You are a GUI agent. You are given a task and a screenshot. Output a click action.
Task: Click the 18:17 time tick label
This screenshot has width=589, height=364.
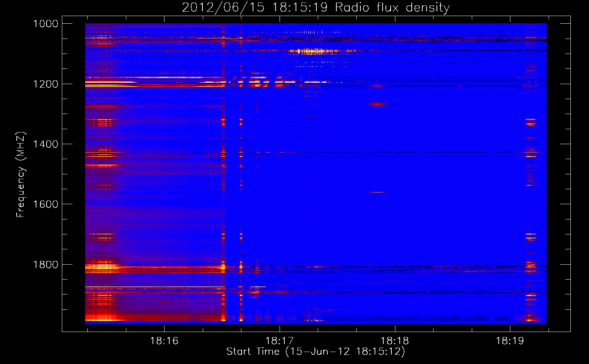click(x=280, y=341)
